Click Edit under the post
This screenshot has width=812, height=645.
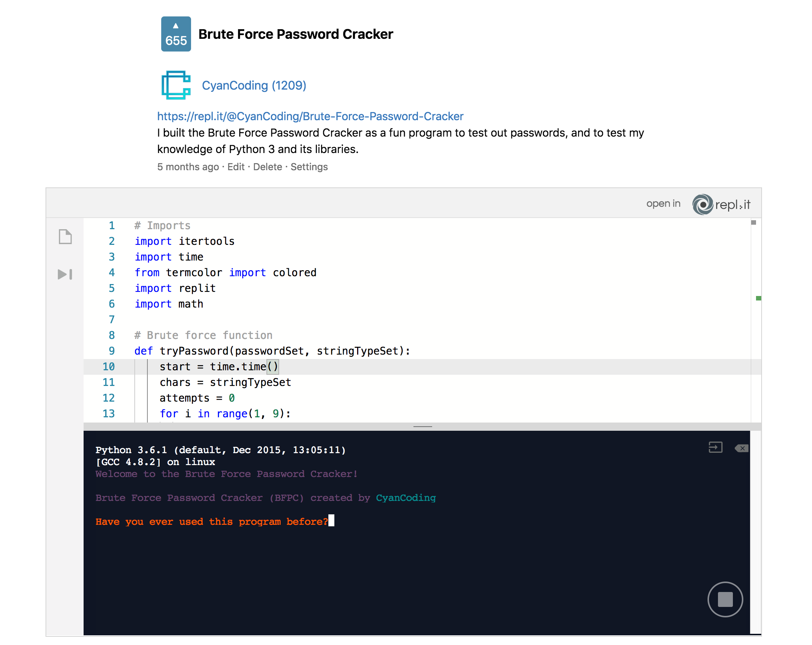point(236,167)
